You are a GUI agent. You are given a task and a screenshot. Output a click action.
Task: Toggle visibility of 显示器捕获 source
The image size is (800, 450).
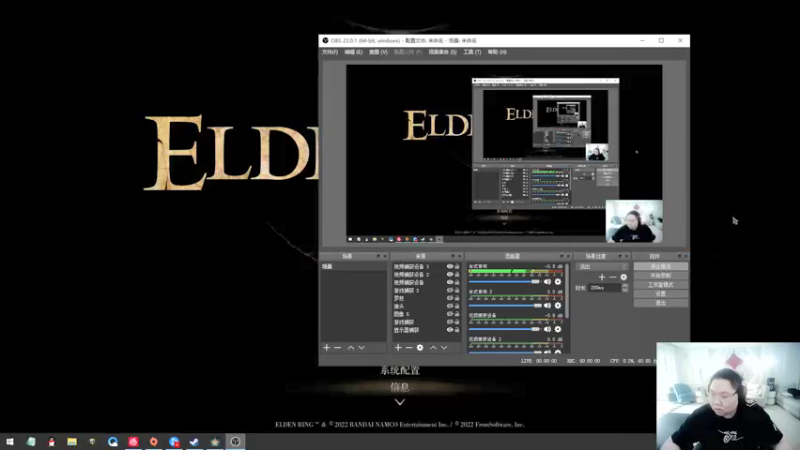click(x=449, y=330)
